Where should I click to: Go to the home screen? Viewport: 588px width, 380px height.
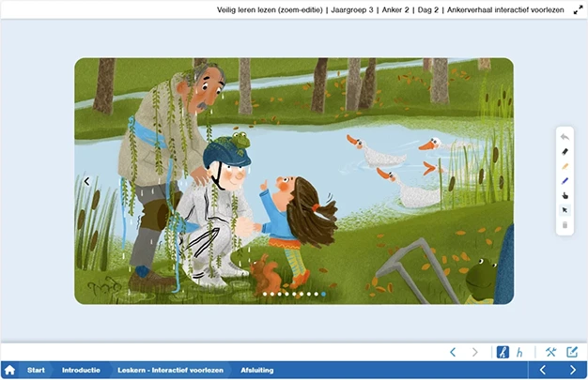tap(9, 371)
